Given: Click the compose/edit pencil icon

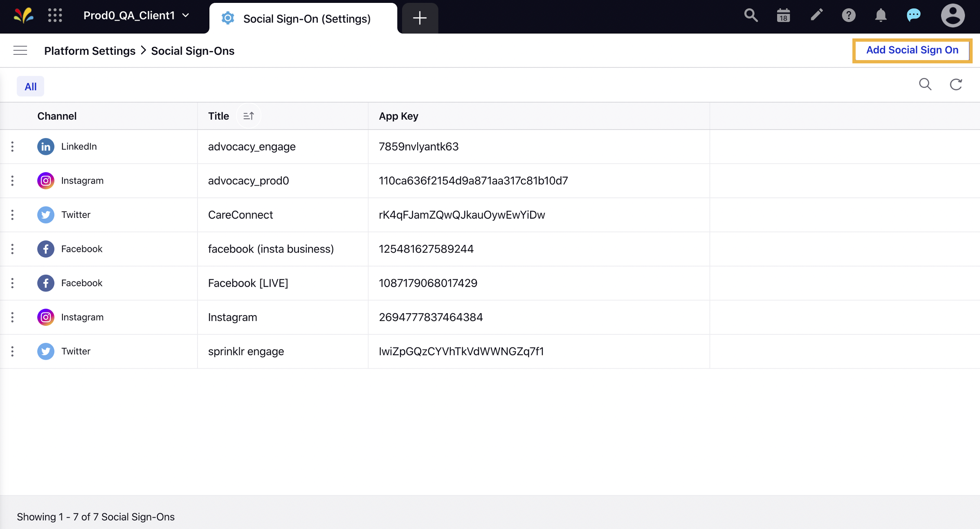Looking at the screenshot, I should coord(816,17).
